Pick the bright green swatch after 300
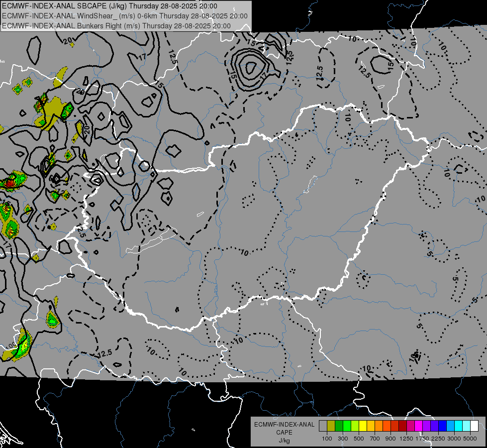 click(347, 426)
